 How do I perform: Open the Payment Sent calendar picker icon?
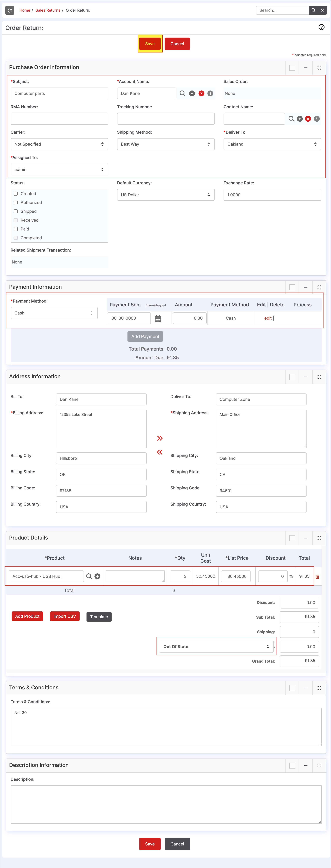click(158, 318)
